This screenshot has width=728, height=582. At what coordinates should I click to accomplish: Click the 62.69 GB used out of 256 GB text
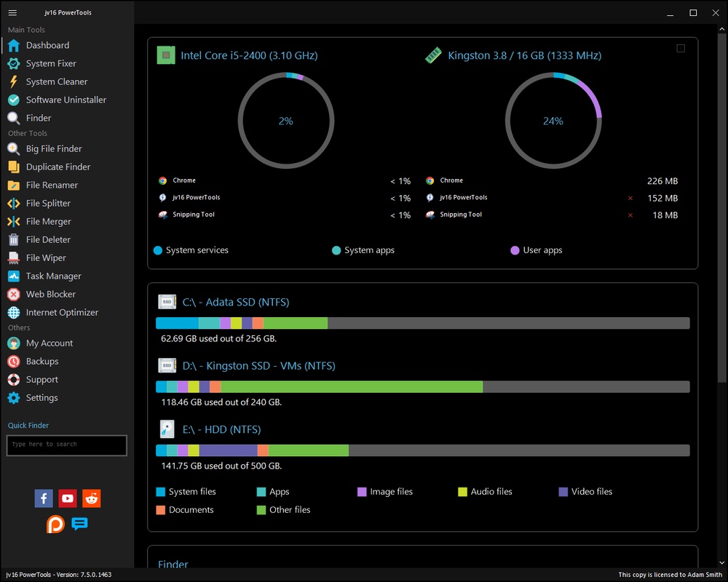point(218,339)
